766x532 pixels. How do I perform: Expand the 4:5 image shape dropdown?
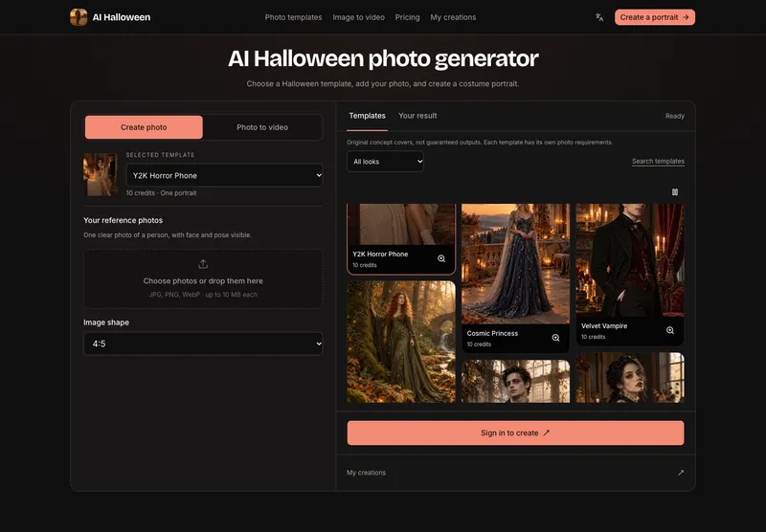203,344
